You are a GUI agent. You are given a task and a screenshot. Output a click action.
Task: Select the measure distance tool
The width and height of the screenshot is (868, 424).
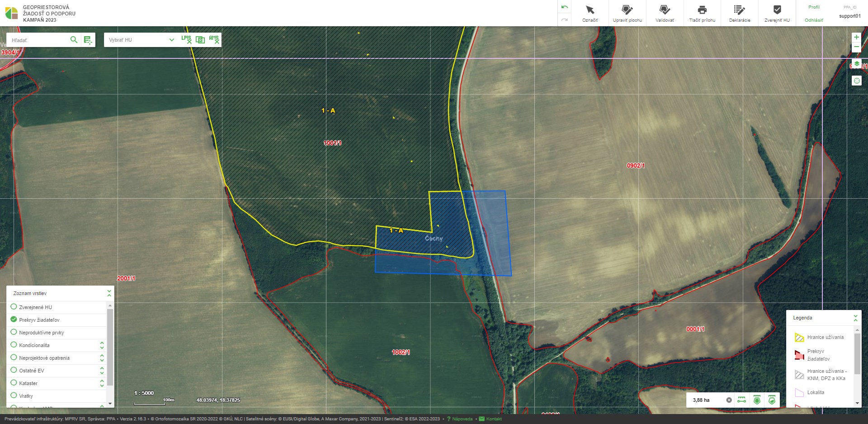coord(741,400)
